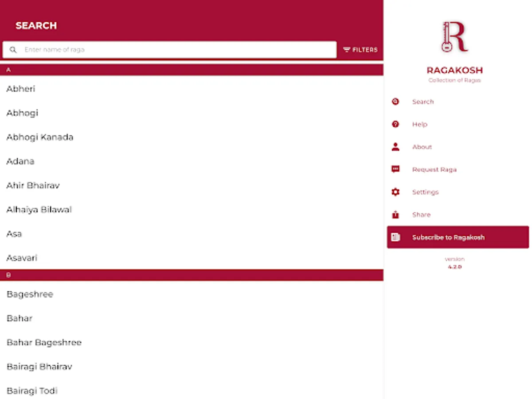Click the Search icon in the side menu
The image size is (532, 399).
[x=395, y=102]
